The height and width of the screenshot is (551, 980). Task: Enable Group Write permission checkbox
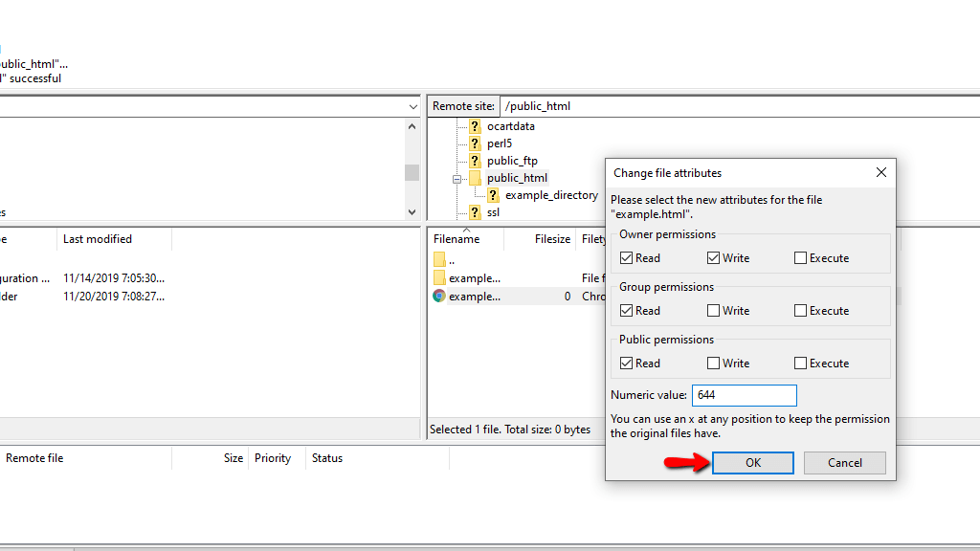click(x=713, y=311)
